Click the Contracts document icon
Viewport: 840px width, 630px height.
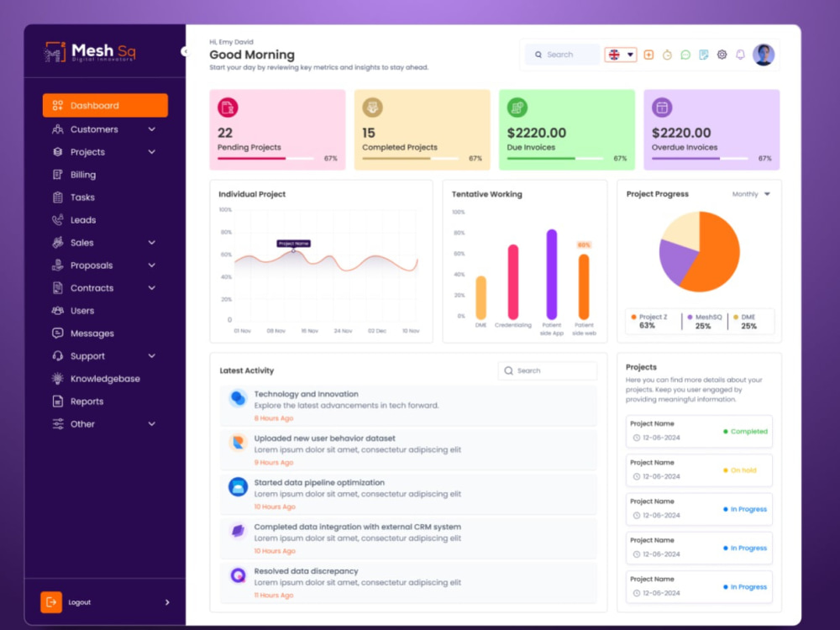click(57, 287)
